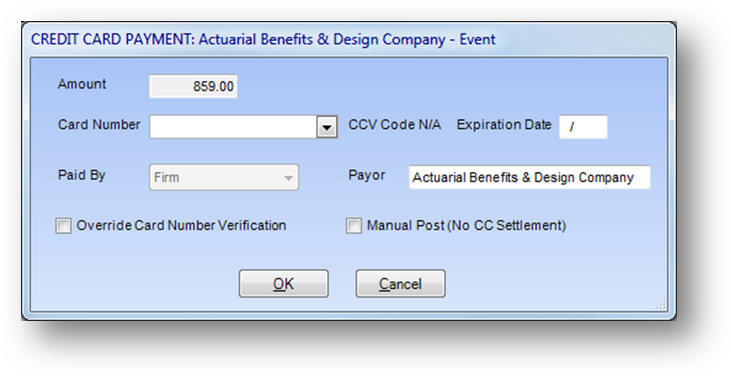The image size is (731, 376).
Task: Open the Card Number dropdown arrow
Action: click(x=327, y=127)
